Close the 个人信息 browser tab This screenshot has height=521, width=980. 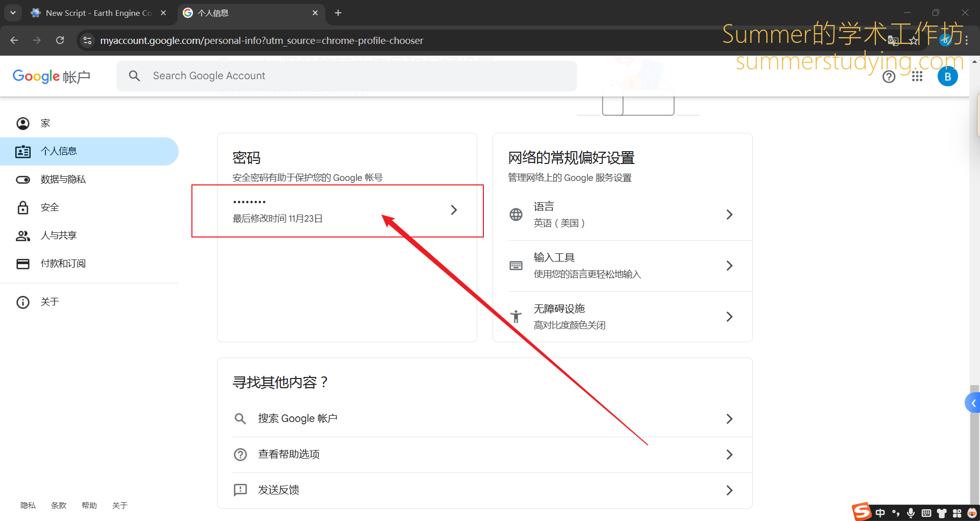point(315,13)
